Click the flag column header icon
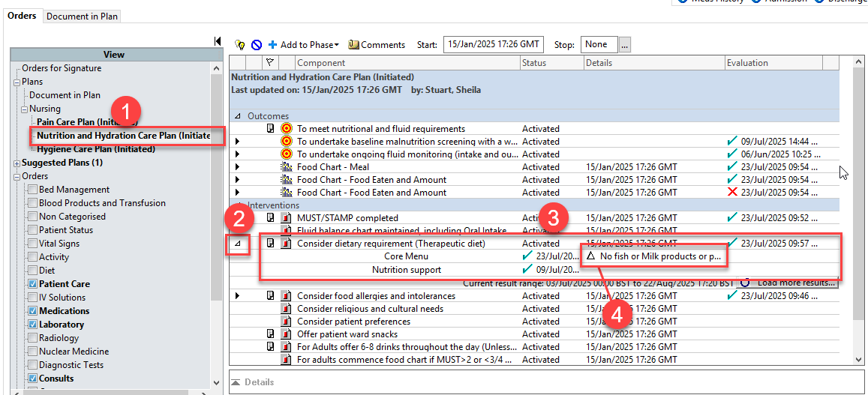Screen dimensions: 868x395 pos(271,62)
